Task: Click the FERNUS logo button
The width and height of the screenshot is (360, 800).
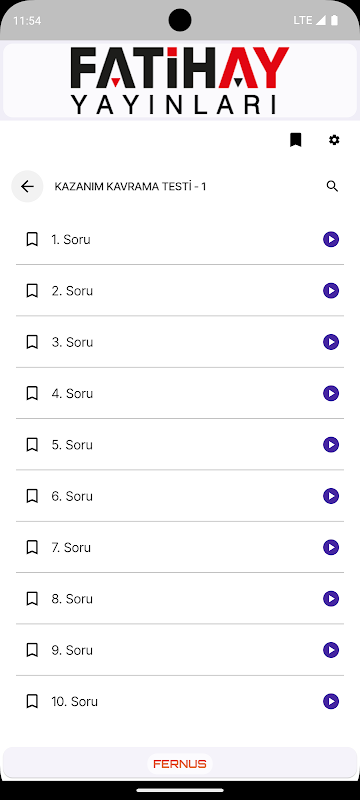Action: coord(180,764)
